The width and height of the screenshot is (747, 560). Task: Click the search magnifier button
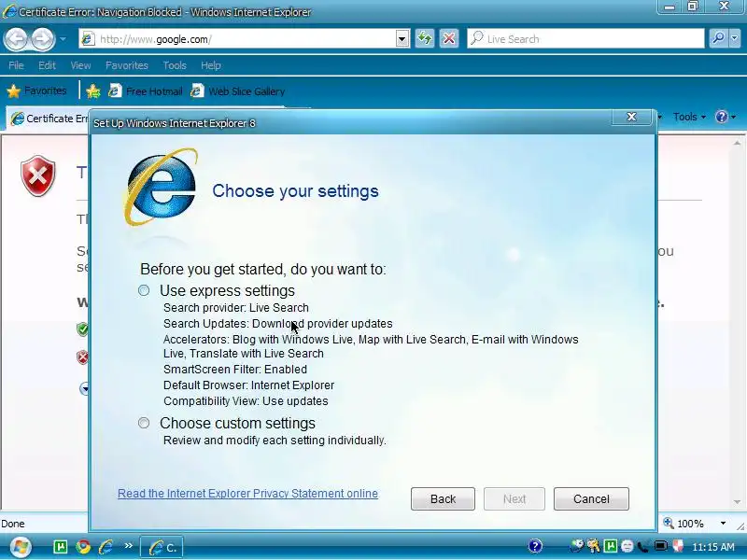click(x=718, y=38)
